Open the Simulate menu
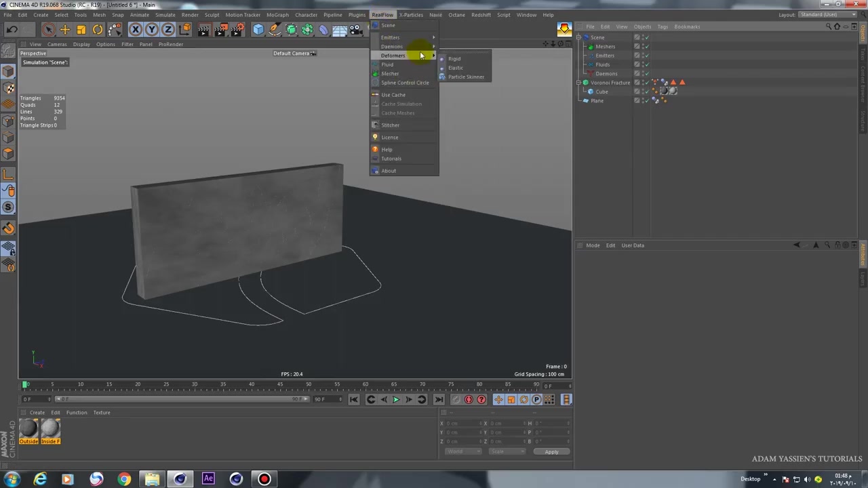 coord(165,14)
